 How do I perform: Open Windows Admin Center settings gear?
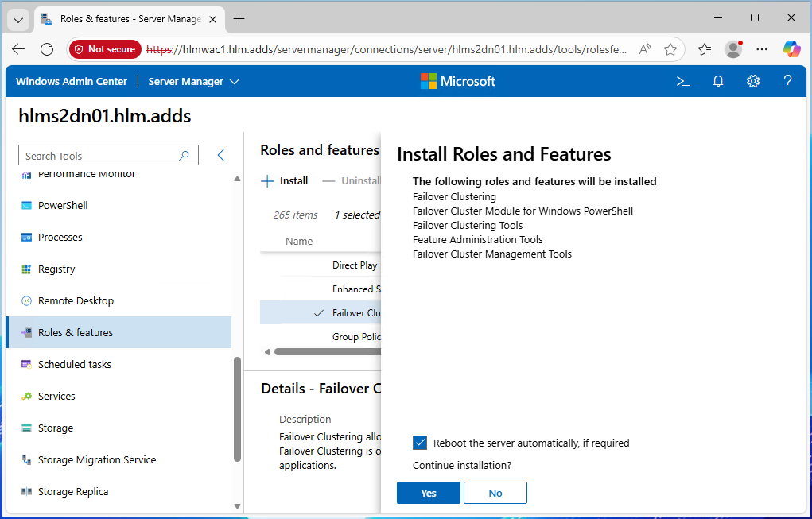click(753, 81)
